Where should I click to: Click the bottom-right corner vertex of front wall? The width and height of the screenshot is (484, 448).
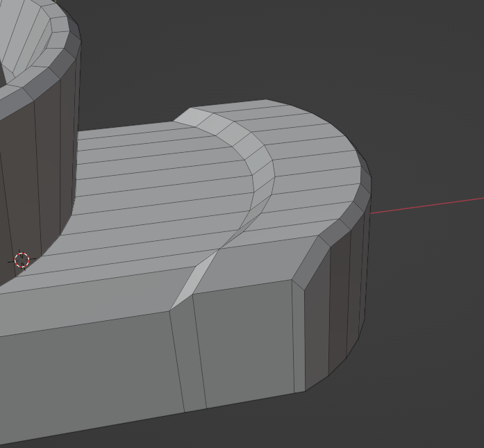304,391
